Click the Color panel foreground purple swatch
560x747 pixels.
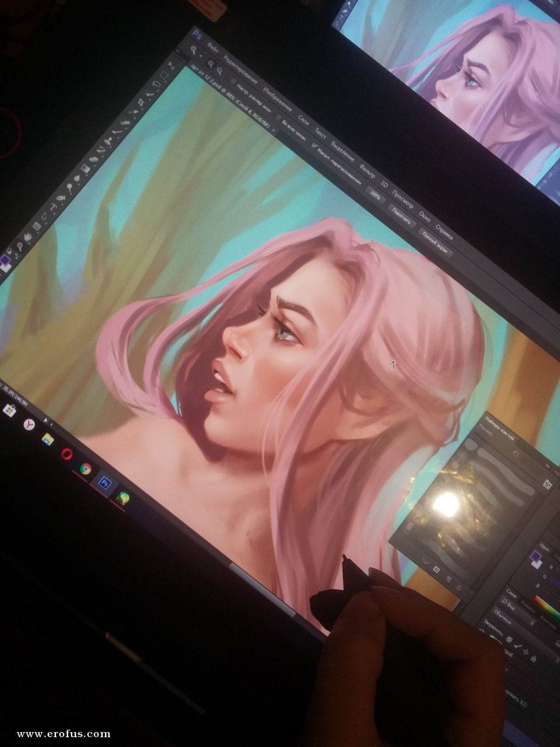point(536,557)
